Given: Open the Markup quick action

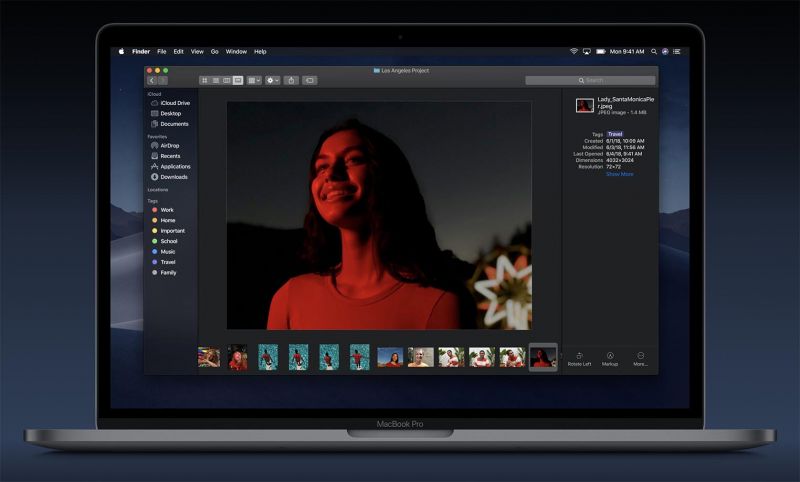Looking at the screenshot, I should coord(610,359).
